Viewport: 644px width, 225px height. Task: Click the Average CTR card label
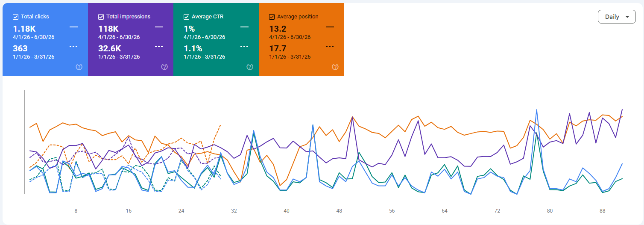208,17
